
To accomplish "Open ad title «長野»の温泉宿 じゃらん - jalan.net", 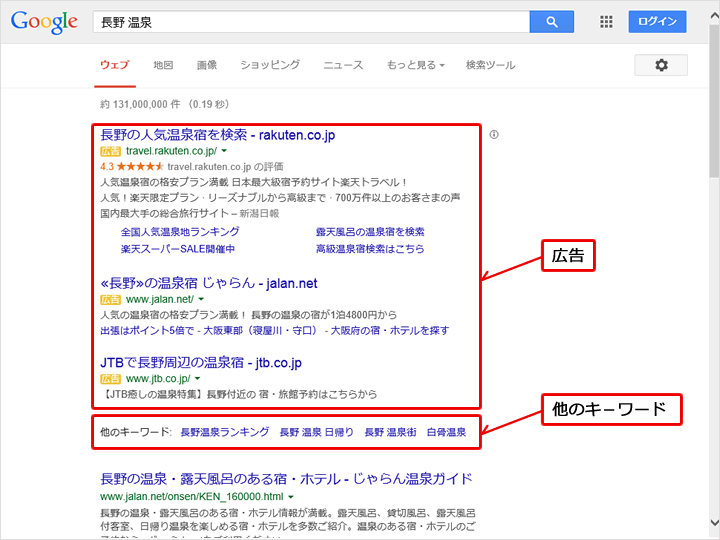I will click(x=209, y=283).
